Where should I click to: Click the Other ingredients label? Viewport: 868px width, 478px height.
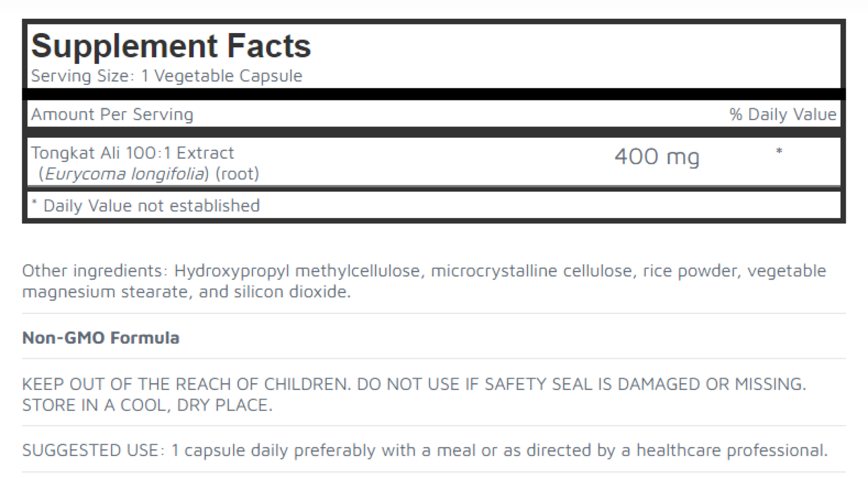point(93,271)
